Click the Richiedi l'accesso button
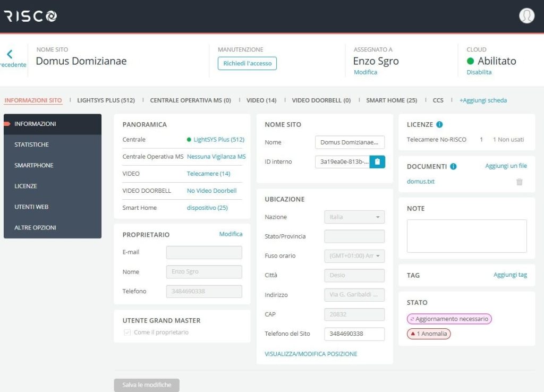Image resolution: width=544 pixels, height=392 pixels. 247,63
